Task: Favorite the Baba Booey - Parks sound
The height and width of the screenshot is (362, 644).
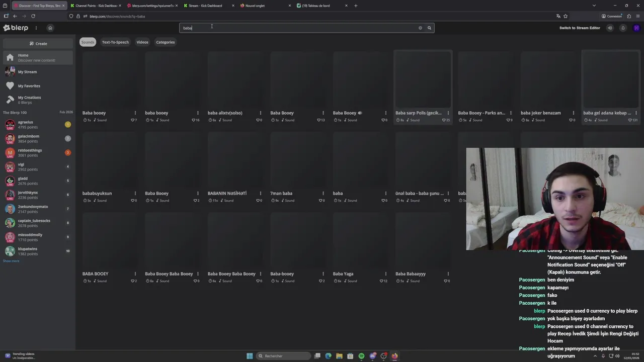Action: [x=508, y=120]
